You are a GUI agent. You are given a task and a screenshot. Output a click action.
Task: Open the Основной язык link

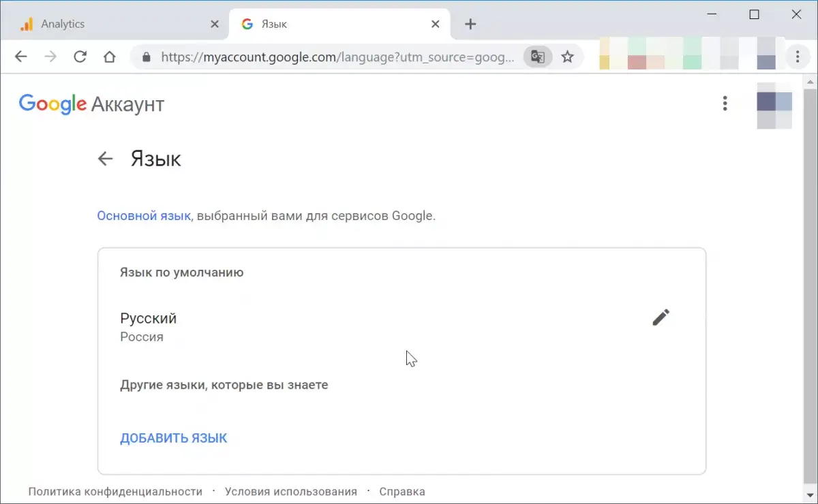[144, 216]
